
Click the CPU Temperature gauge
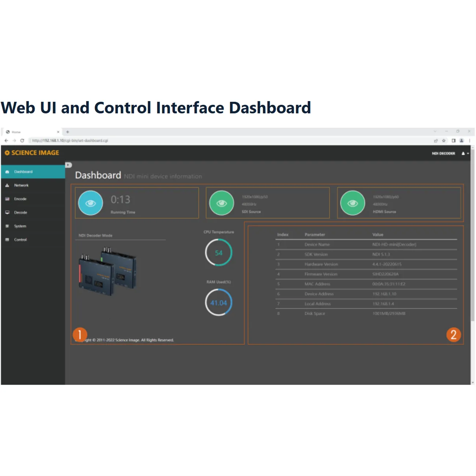[219, 253]
